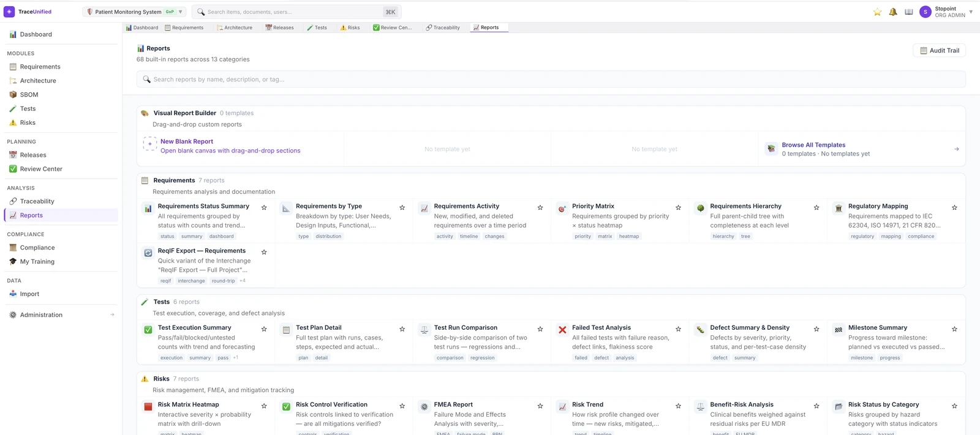Click the Defect Summary & Density icon
This screenshot has height=435, width=980.
(x=701, y=330)
